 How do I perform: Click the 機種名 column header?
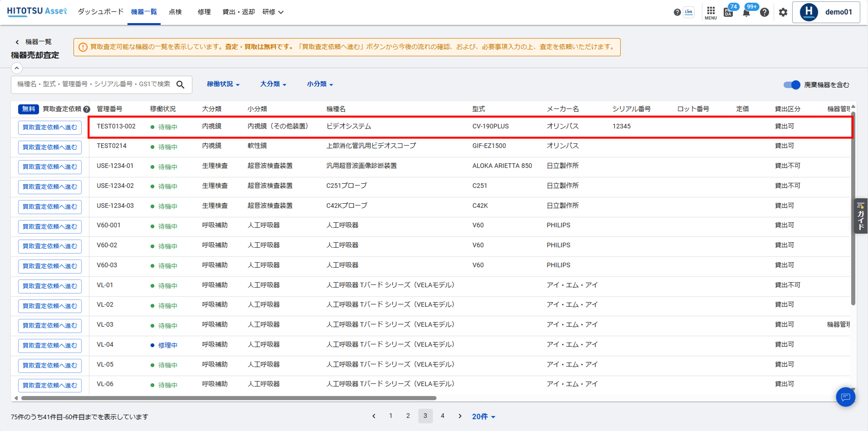click(336, 109)
